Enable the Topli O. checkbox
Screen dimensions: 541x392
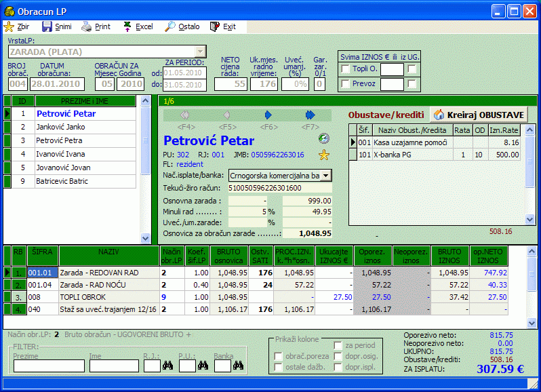(345, 68)
